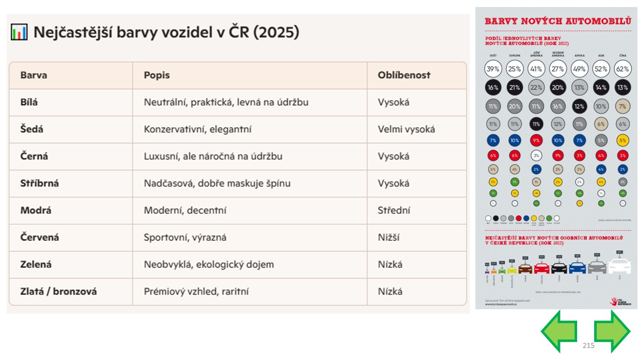The height and width of the screenshot is (362, 644).
Task: Click the Popis column header
Action: pyautogui.click(x=156, y=75)
